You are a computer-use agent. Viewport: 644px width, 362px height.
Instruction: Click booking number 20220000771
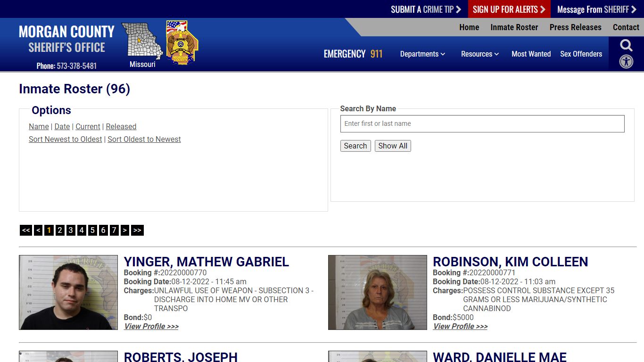coord(492,272)
